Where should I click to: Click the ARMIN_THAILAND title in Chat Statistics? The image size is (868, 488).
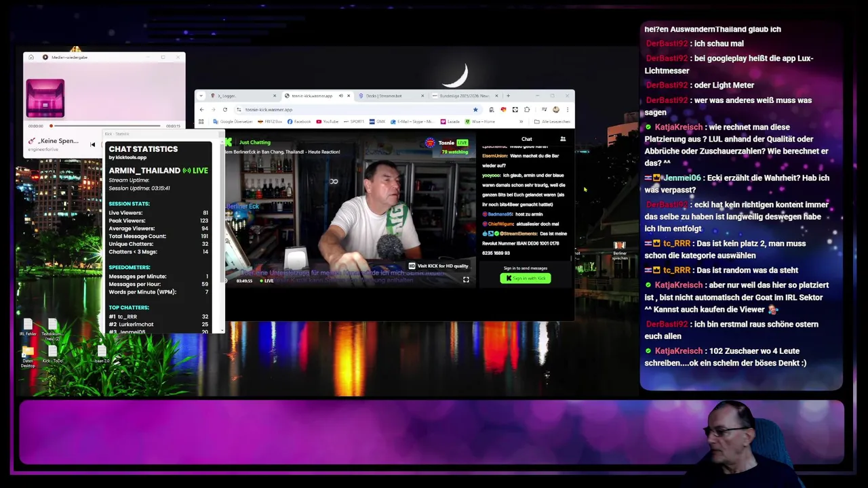click(x=144, y=171)
